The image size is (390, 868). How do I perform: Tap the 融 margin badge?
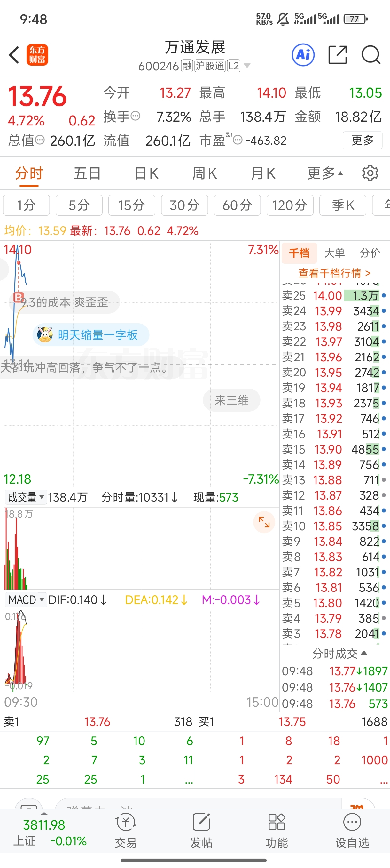[187, 66]
